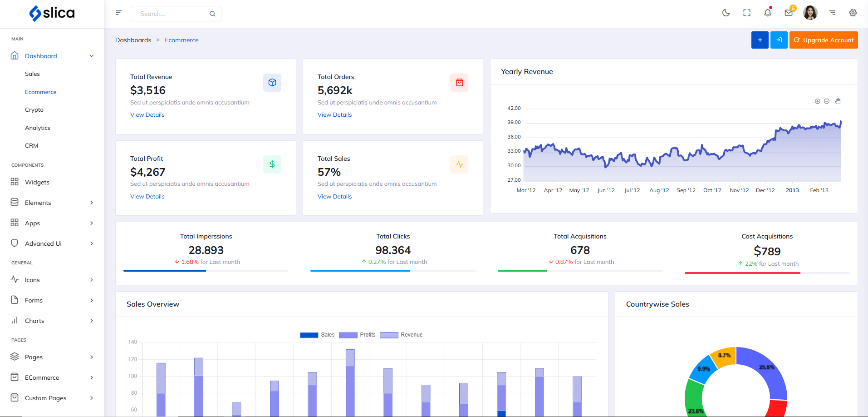Toggle Sales legend swatch in chart
868x417 pixels.
click(309, 335)
